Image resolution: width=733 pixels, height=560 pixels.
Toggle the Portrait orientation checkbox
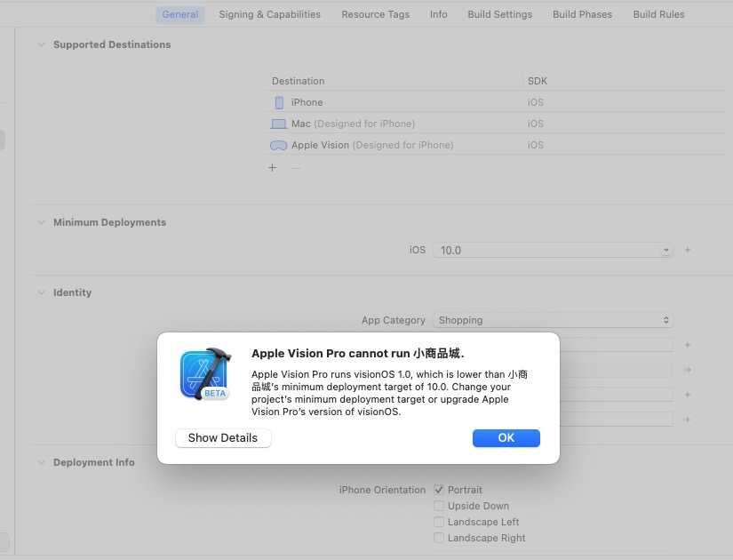(439, 490)
